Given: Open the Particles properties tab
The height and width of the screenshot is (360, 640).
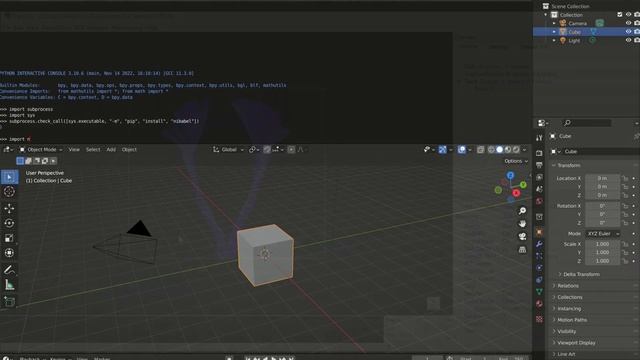Looking at the screenshot, I should click(539, 256).
